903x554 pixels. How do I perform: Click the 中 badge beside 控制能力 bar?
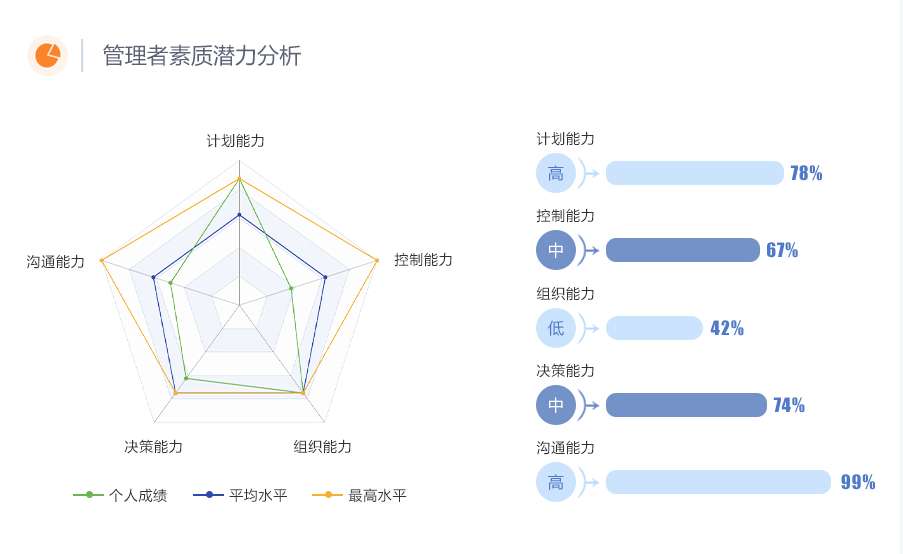[x=556, y=250]
